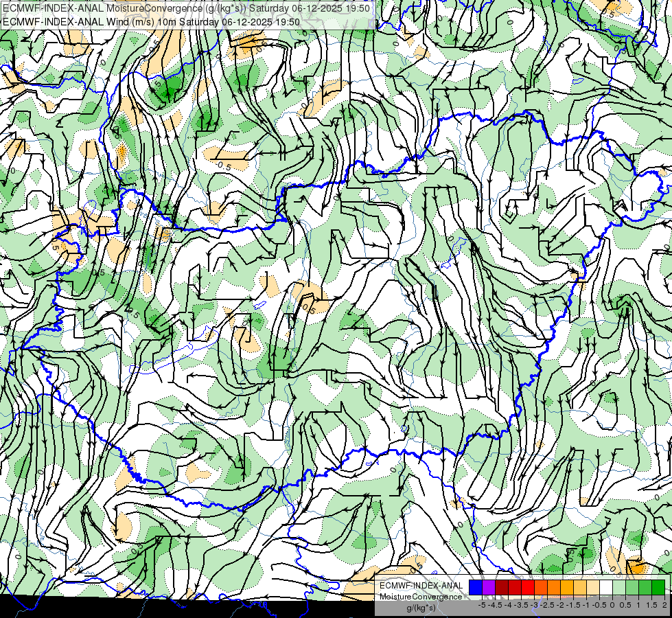The image size is (672, 618).
Task: Pick the bright red swatch between -3.5 and -3
Action: (x=528, y=587)
